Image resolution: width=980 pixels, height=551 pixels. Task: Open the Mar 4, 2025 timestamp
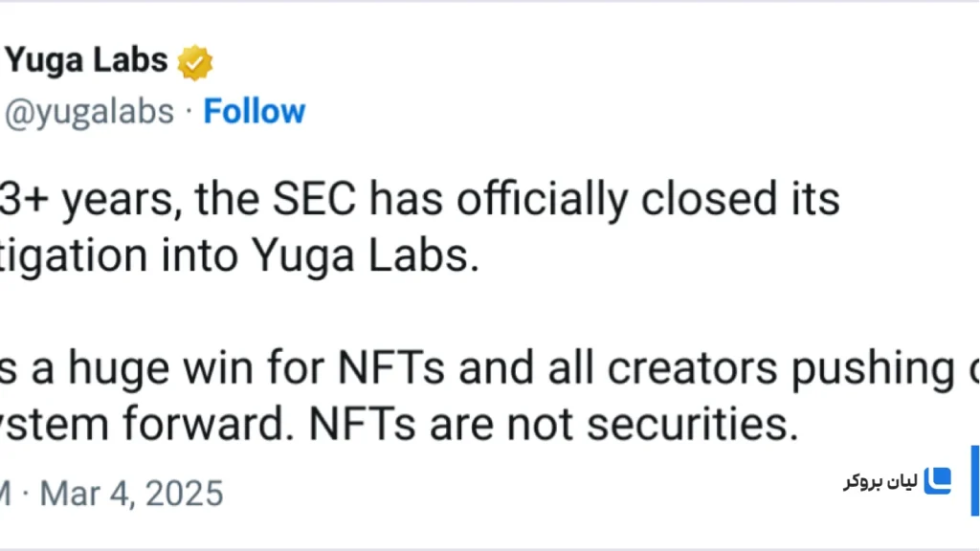131,494
